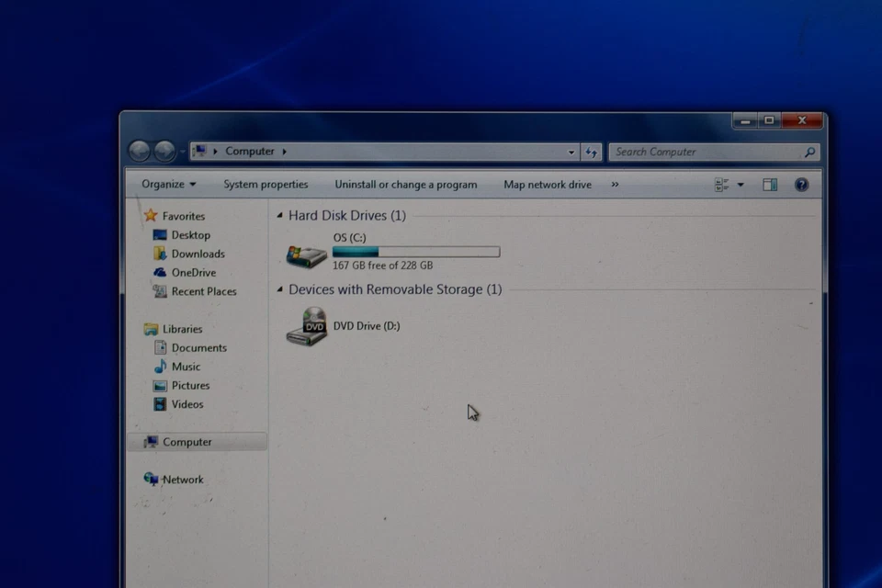Click the Refresh icon beside the address bar
Screen dimensions: 882x588
[592, 152]
